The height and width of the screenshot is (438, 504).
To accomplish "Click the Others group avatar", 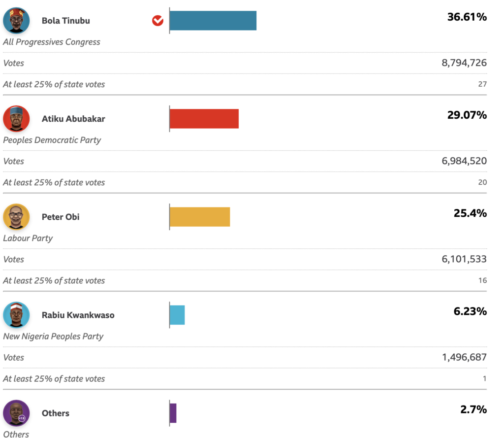I will [x=16, y=413].
